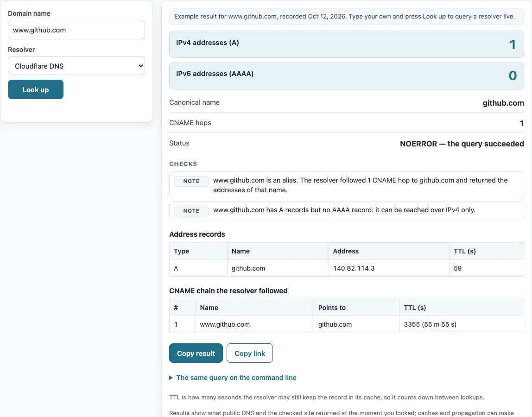Click the '3355 (55 m 55 s)' TTL cell
The height and width of the screenshot is (417, 532).
click(462, 324)
